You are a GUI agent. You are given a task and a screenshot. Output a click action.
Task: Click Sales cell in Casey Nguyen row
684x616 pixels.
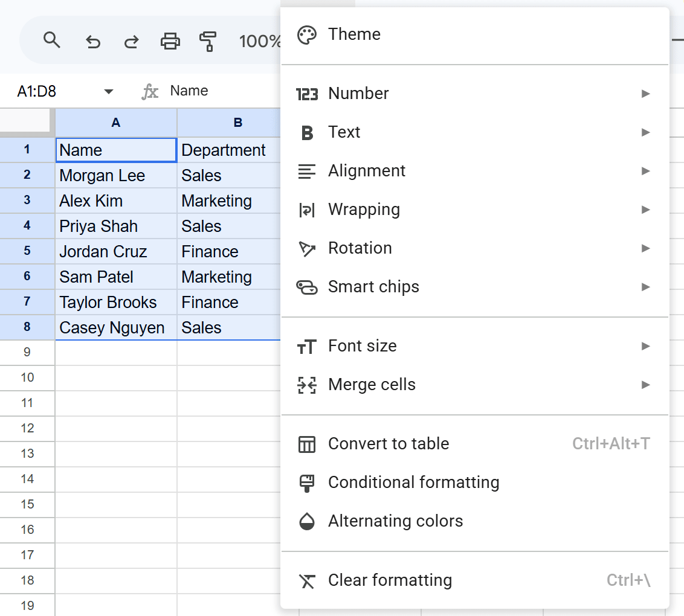228,327
